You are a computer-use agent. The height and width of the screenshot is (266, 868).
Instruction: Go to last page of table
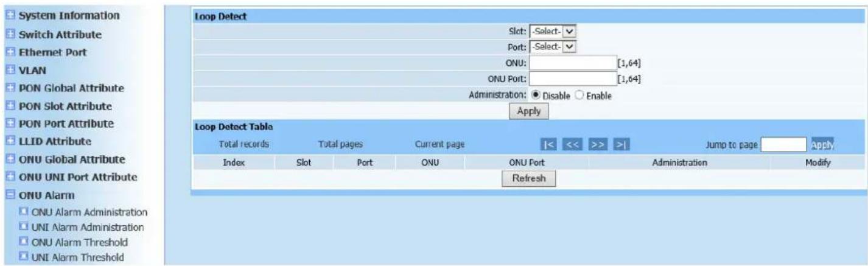click(620, 144)
